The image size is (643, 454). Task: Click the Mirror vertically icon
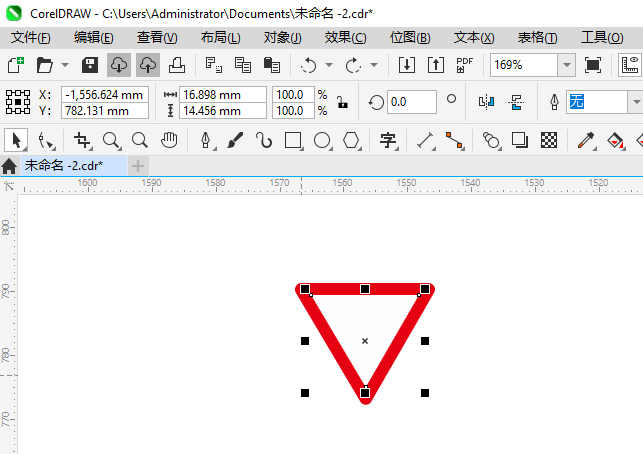[x=516, y=102]
